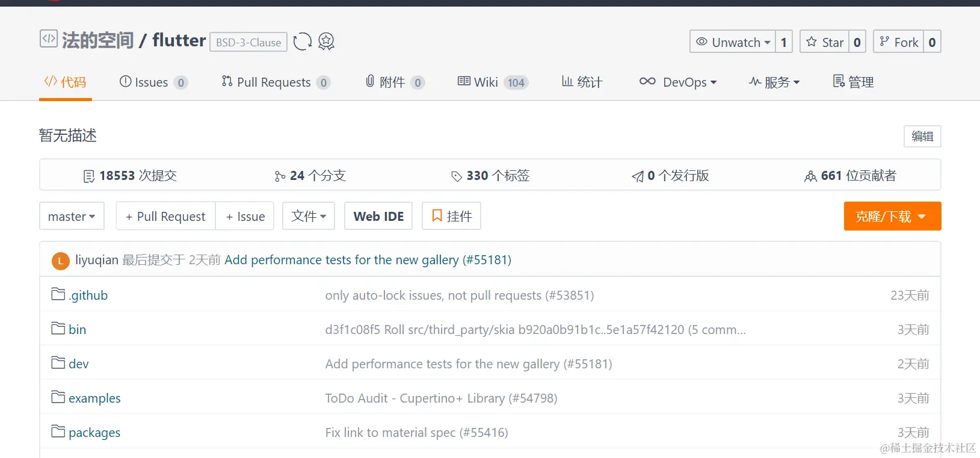Open commit only auto-lock issues (#53851)
980x458 pixels.
(x=460, y=295)
